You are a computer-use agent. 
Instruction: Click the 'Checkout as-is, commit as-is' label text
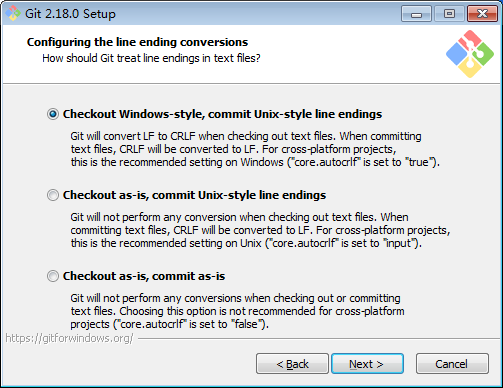(x=144, y=276)
